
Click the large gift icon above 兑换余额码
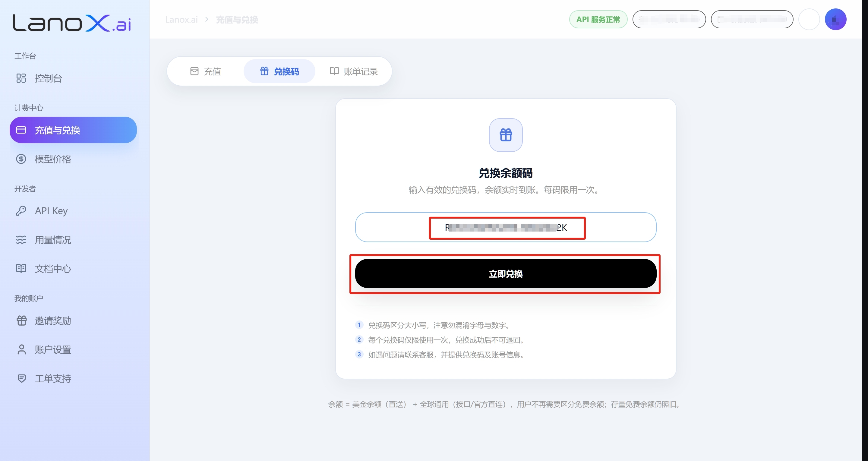click(x=506, y=135)
